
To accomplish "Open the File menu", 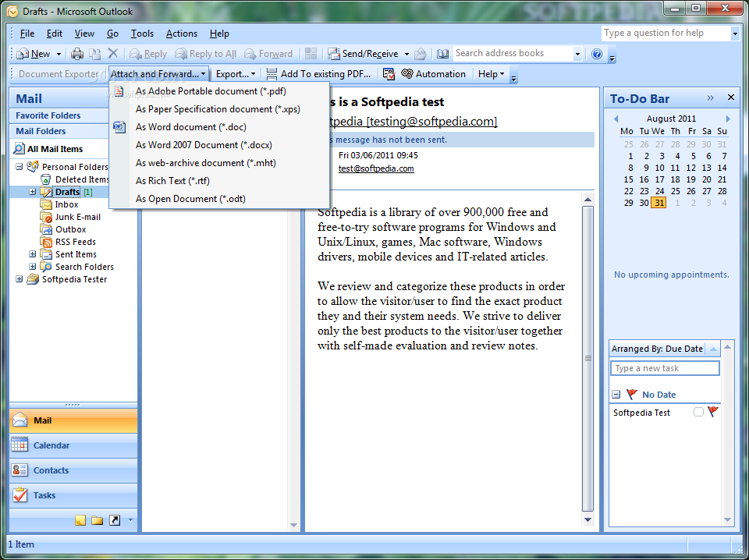I will click(x=27, y=34).
